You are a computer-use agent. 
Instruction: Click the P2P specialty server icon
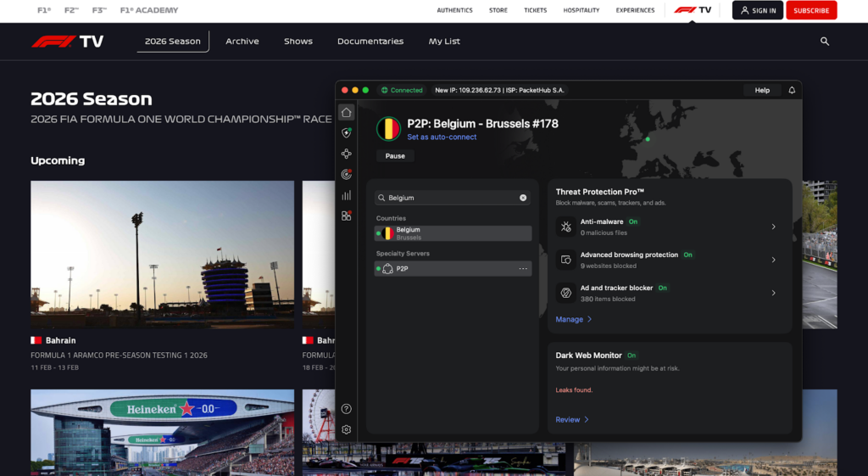(387, 269)
